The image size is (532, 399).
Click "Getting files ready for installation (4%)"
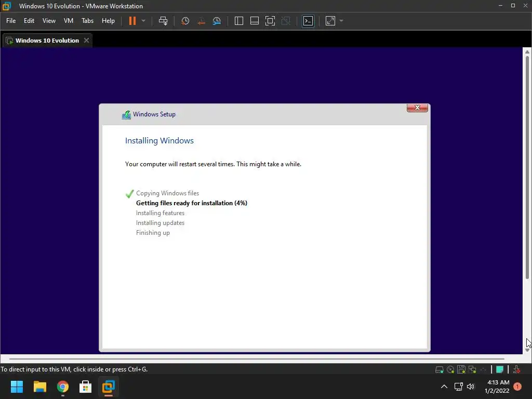[191, 203]
